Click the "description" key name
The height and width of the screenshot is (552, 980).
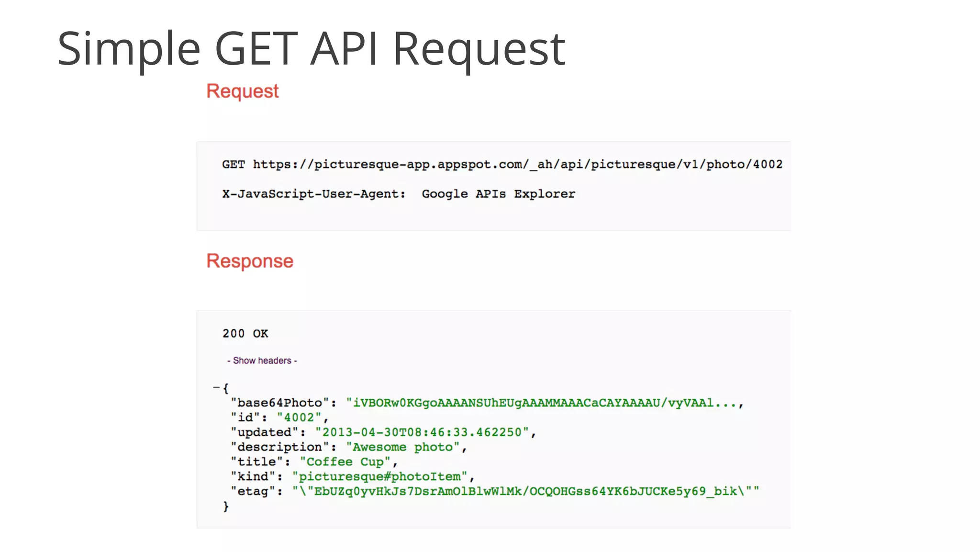pyautogui.click(x=280, y=447)
